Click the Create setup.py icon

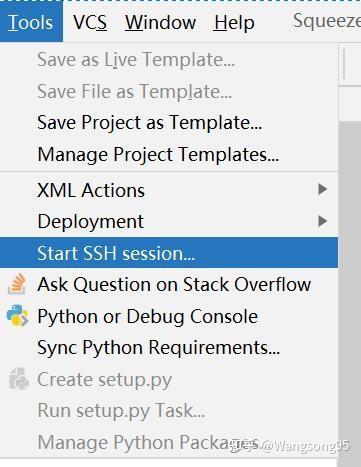(x=18, y=379)
